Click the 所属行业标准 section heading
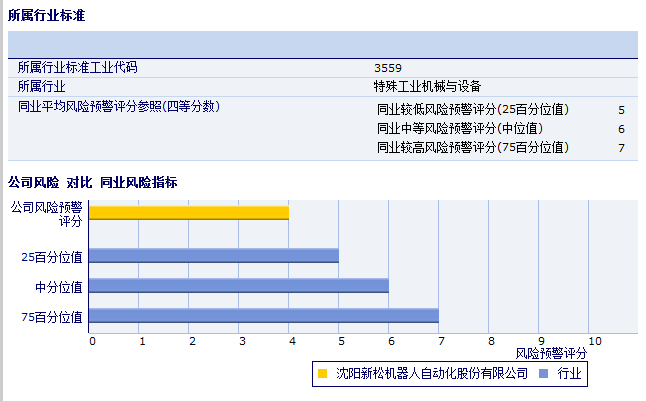646x401 pixels. pos(46,15)
